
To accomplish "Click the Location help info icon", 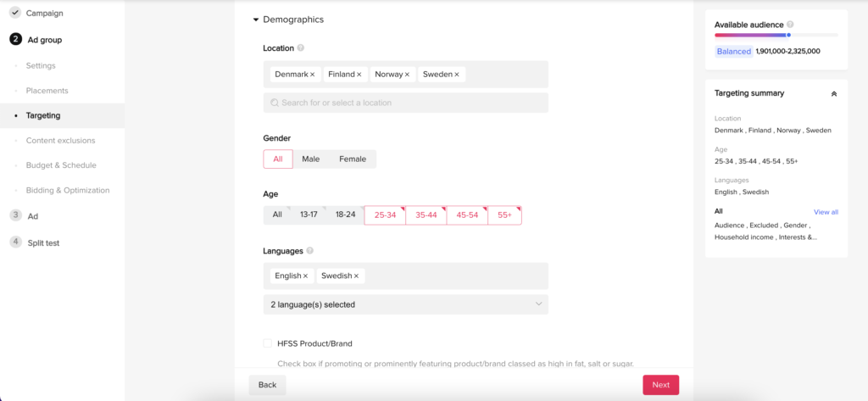I will click(301, 48).
